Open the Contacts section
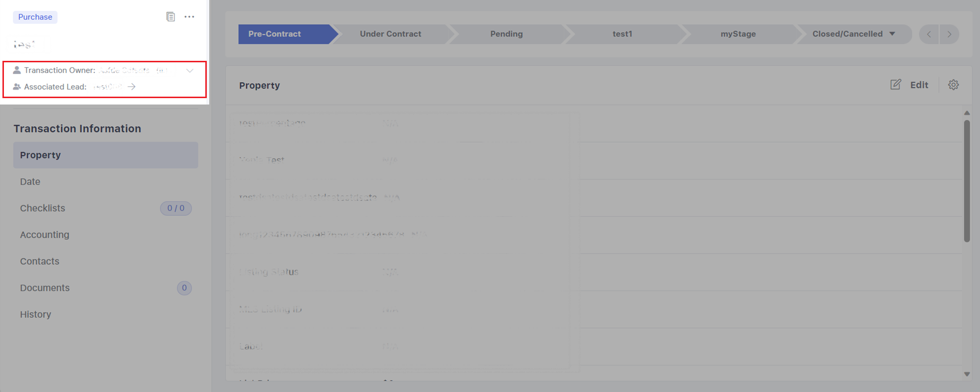The image size is (980, 392). 106,261
